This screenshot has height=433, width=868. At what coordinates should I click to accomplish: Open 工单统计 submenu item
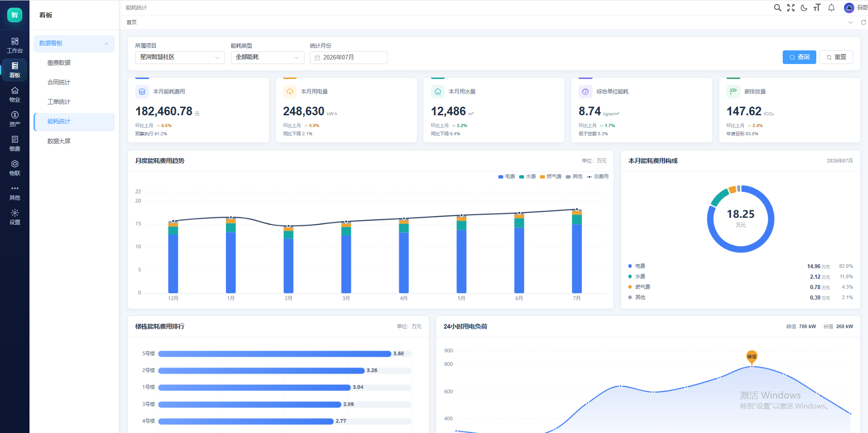(x=74, y=102)
